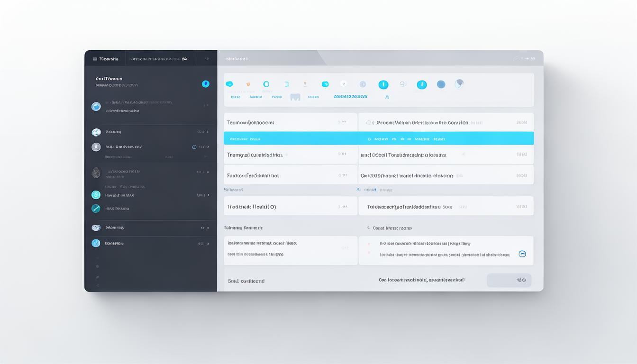Select the cyan highlighted table row
This screenshot has height=364, width=637.
378,139
